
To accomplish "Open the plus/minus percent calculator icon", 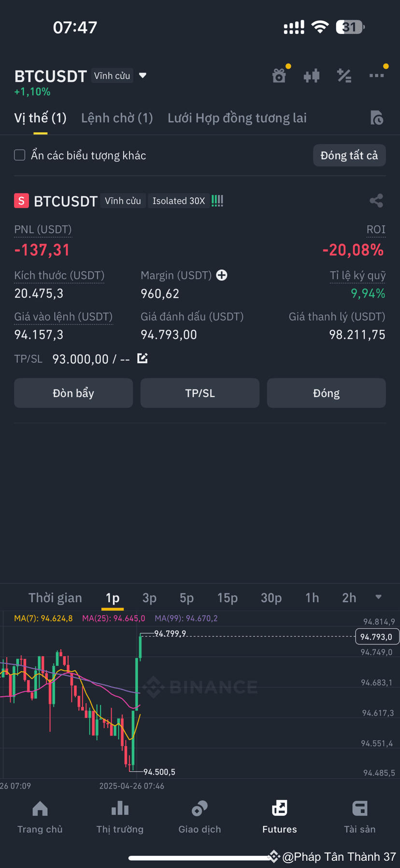I will tap(344, 75).
